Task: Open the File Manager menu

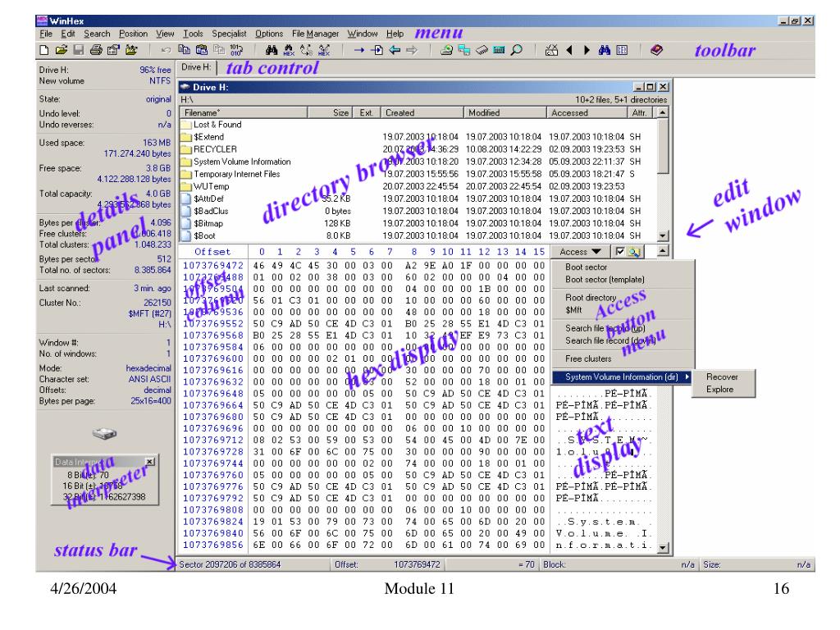Action: [x=316, y=33]
